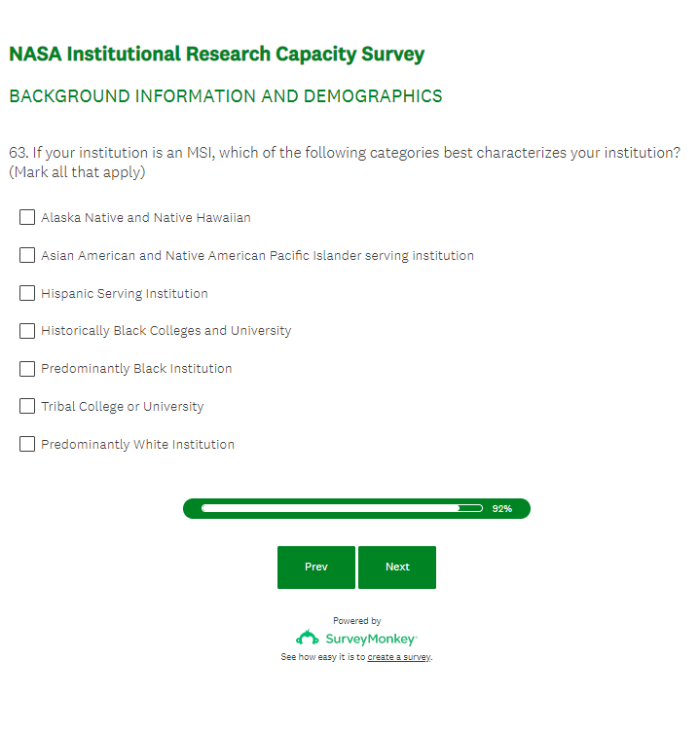
Task: Toggle the Tribal College or University checkbox
Action: point(27,407)
